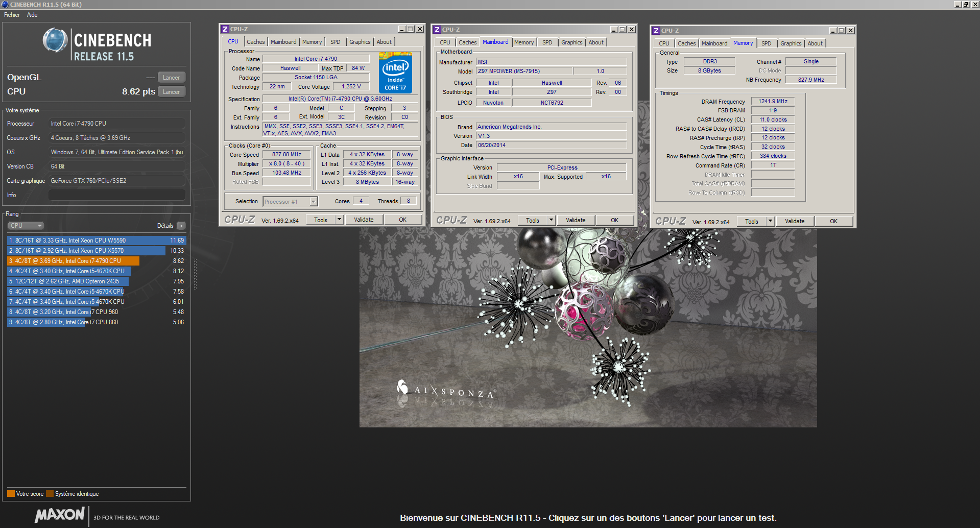Switch to SPD tab in the Mainboard CPU-Z window
980x528 pixels.
click(x=547, y=42)
